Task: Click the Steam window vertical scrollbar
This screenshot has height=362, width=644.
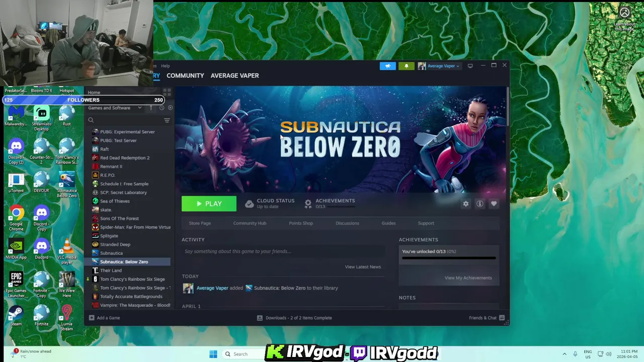Action: (x=507, y=107)
